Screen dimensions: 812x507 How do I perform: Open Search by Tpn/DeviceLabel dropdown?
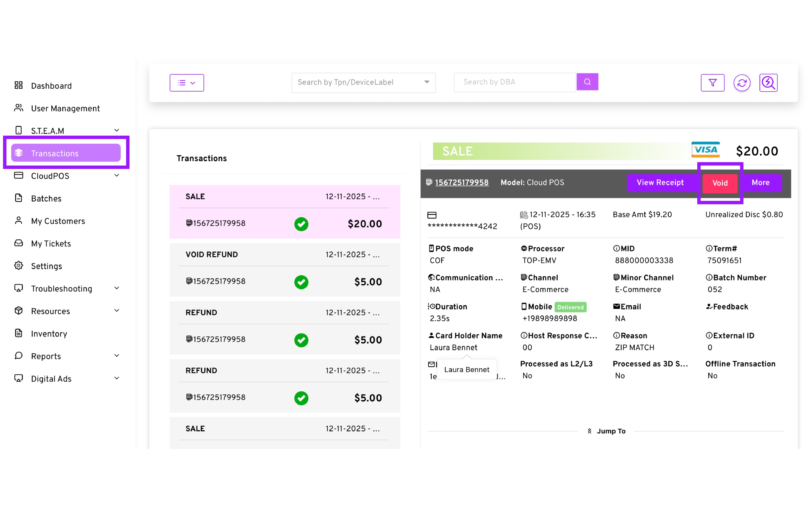point(363,82)
